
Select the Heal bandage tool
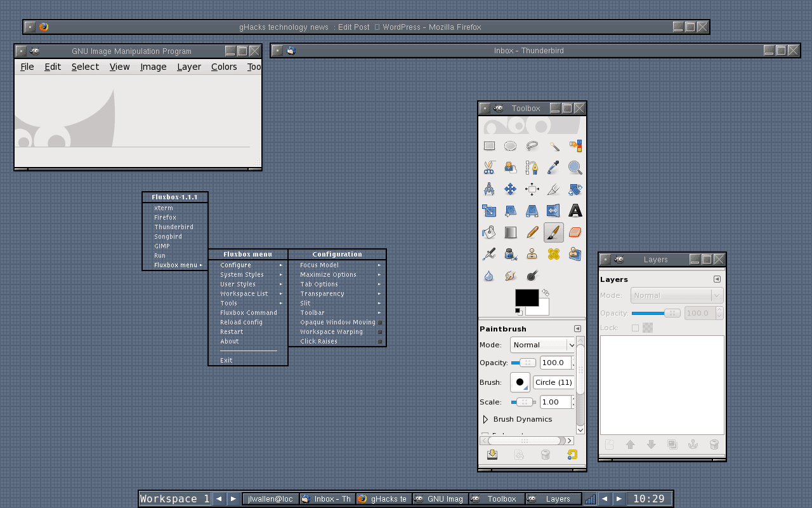coord(554,254)
